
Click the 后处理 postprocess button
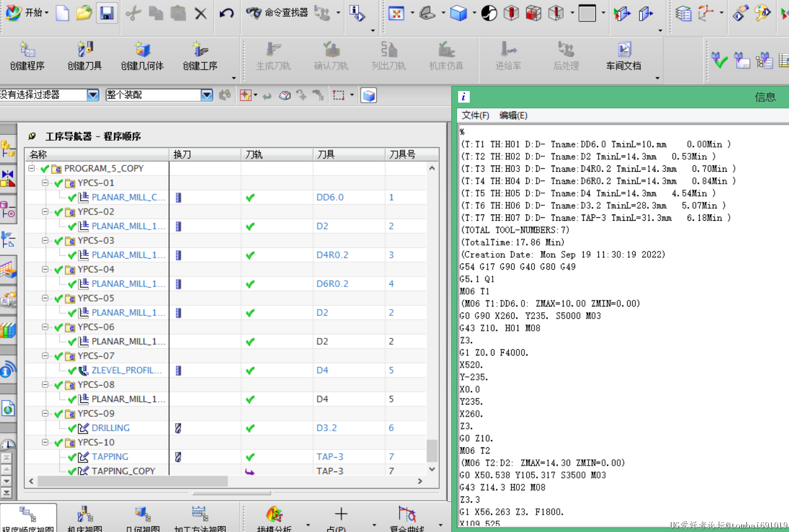pyautogui.click(x=566, y=56)
